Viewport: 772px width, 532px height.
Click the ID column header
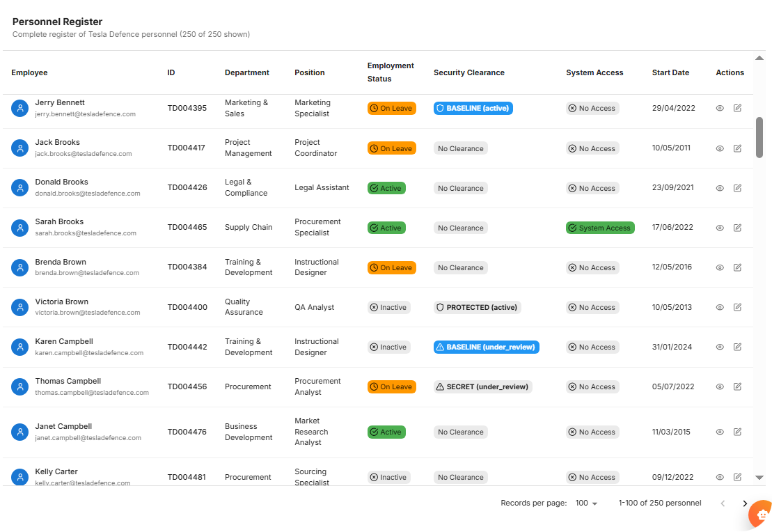point(171,73)
